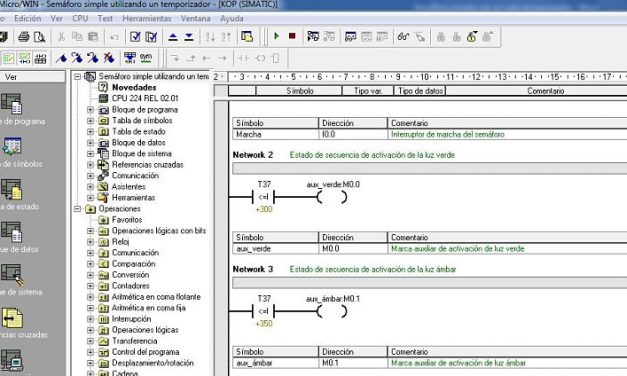Click the Bloque de datos sidebar icon
Image resolution: width=627 pixels, height=376 pixels.
coord(12,232)
